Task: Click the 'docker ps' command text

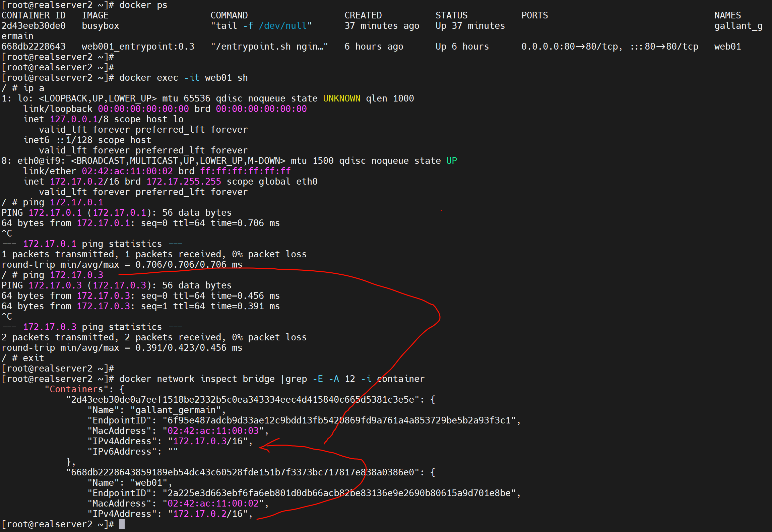Action: [143, 5]
